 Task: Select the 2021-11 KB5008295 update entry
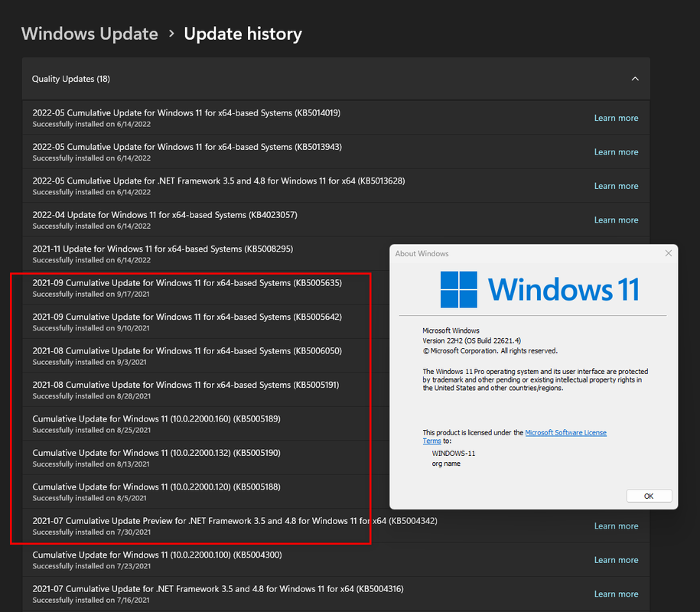coord(206,253)
